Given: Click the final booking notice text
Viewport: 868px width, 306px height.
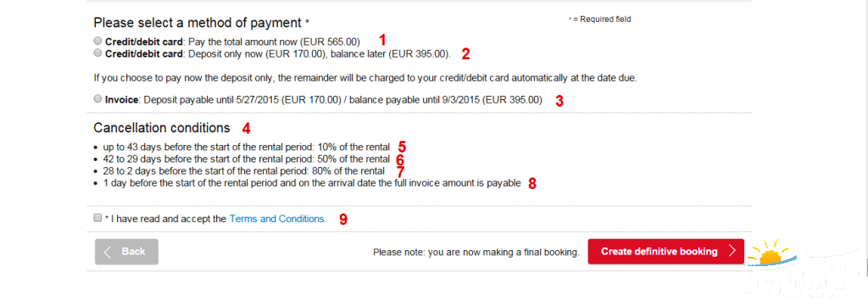Looking at the screenshot, I should [x=476, y=253].
